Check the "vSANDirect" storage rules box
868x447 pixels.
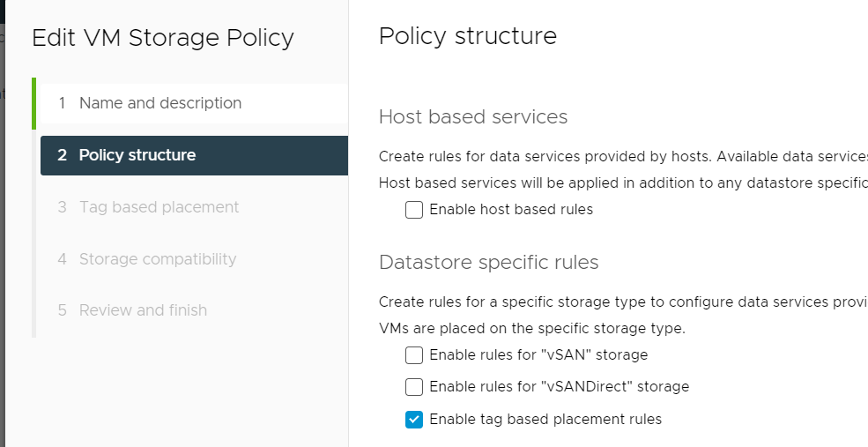414,387
